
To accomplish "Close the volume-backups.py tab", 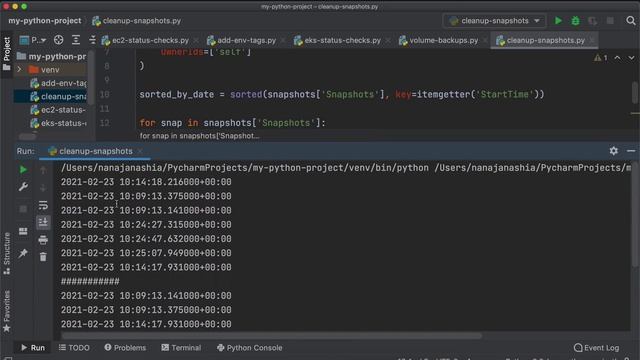I will pos(485,40).
